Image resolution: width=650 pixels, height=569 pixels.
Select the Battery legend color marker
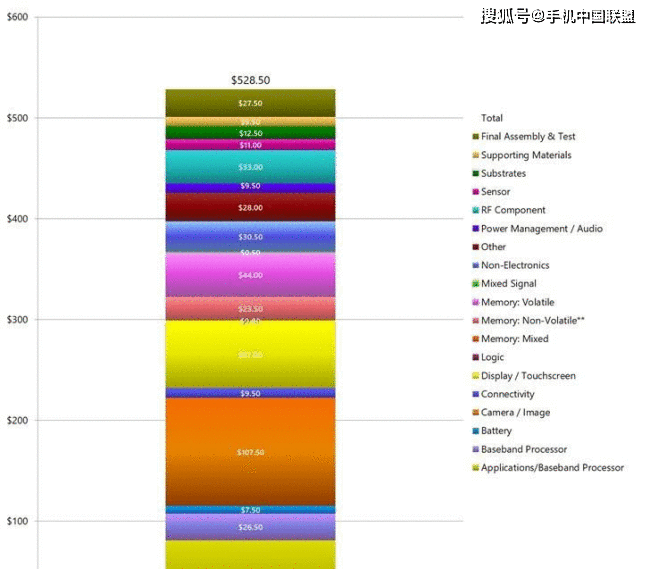[475, 431]
